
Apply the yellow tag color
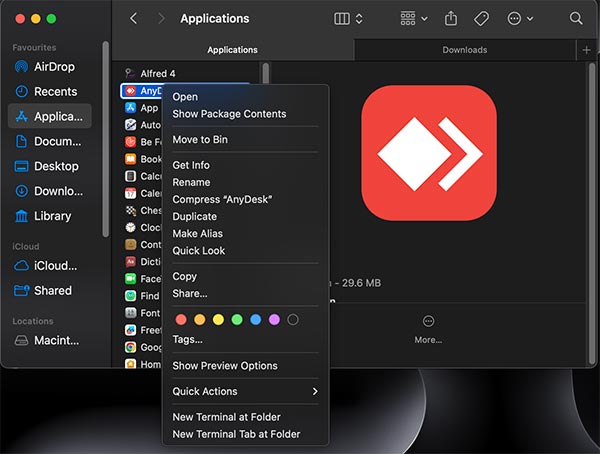coord(218,320)
